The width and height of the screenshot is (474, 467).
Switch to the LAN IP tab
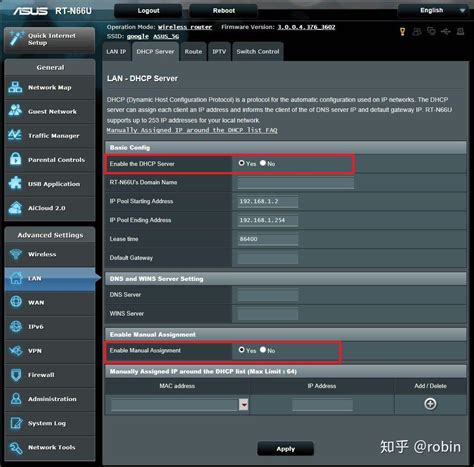click(116, 52)
